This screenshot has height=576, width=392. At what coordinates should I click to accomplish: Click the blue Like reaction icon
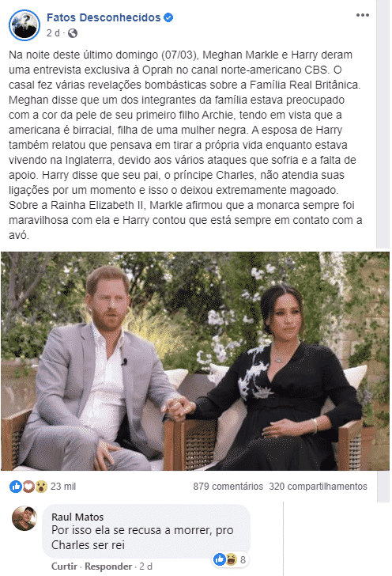tap(16, 487)
